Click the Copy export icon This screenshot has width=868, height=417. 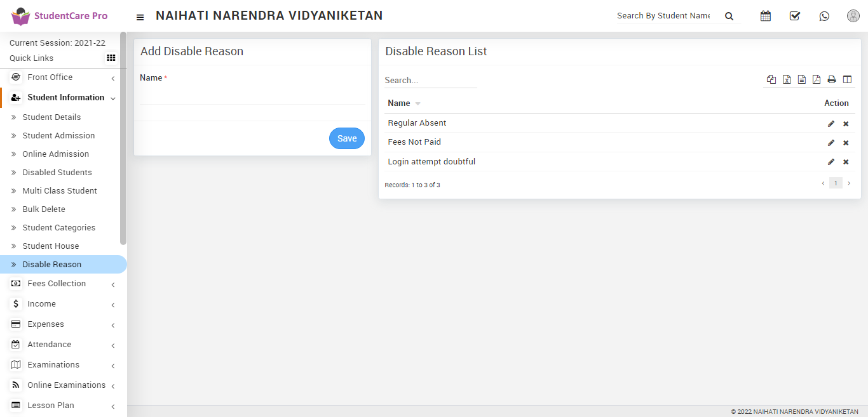[x=771, y=79]
